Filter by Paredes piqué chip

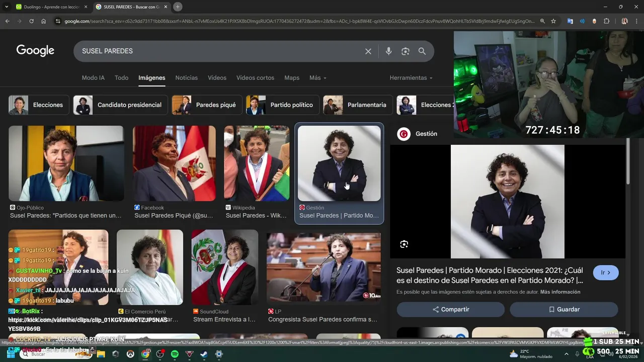(x=206, y=105)
